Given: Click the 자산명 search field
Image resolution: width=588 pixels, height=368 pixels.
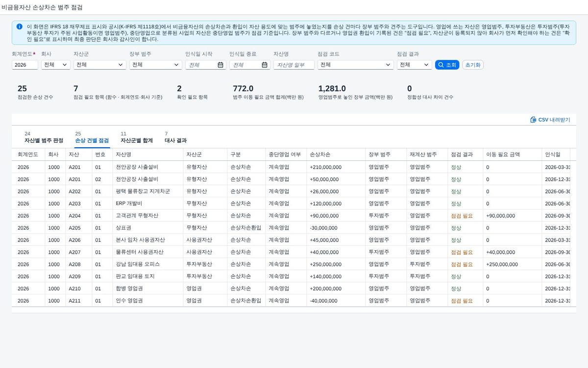Looking at the screenshot, I should point(294,65).
